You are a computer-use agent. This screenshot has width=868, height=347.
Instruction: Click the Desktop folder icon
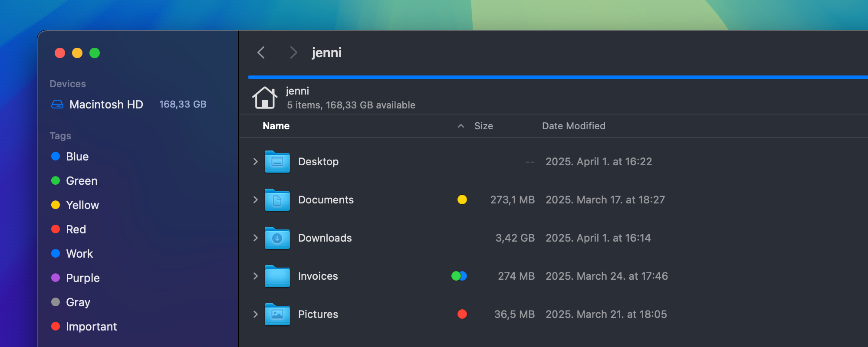277,161
